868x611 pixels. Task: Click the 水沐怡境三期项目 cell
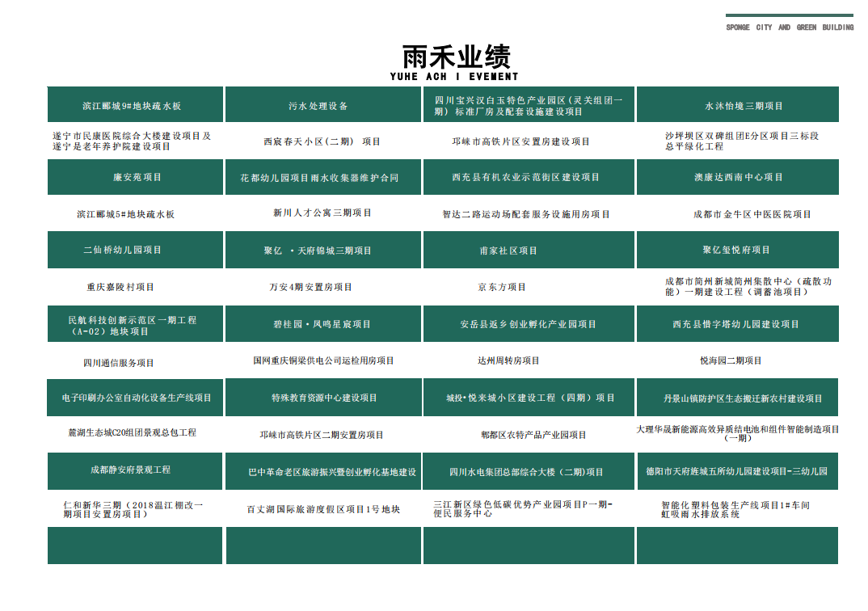click(737, 105)
